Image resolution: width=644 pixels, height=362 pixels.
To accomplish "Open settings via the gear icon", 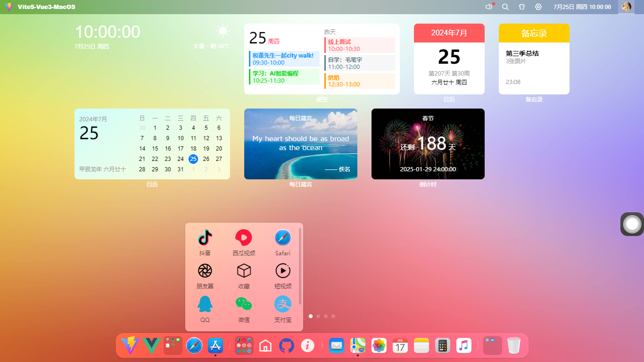I will [x=537, y=7].
